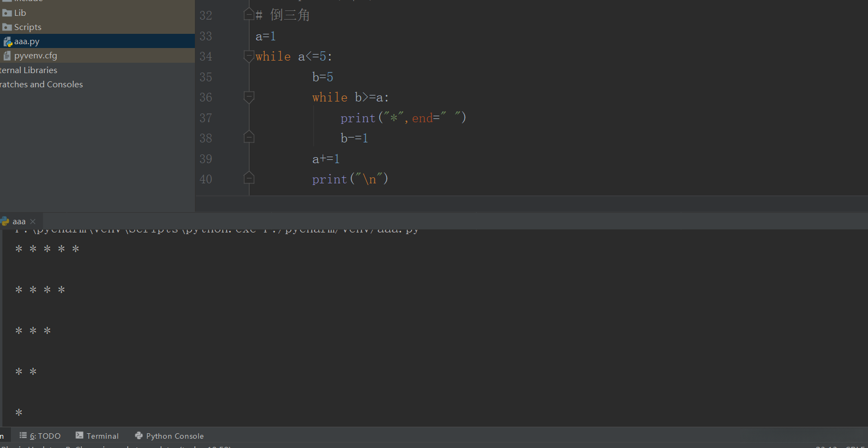Image resolution: width=868 pixels, height=448 pixels.
Task: Place cursor on the 'a=1' line
Action: click(x=266, y=36)
